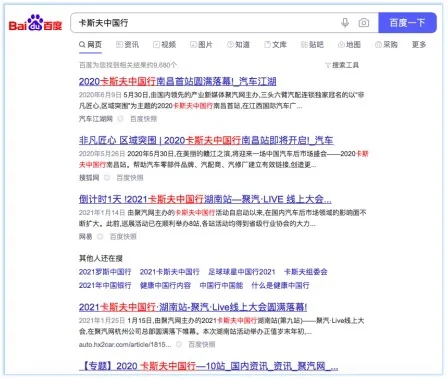This screenshot has width=448, height=380.
Task: Open result 非凡匠心 区域突围 南昌站即将开启
Action: (x=206, y=140)
